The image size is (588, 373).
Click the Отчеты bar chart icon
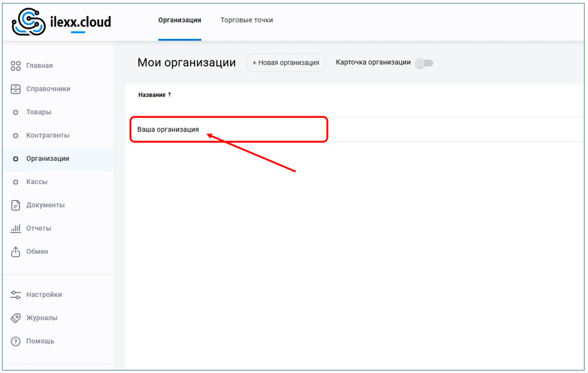(x=16, y=228)
